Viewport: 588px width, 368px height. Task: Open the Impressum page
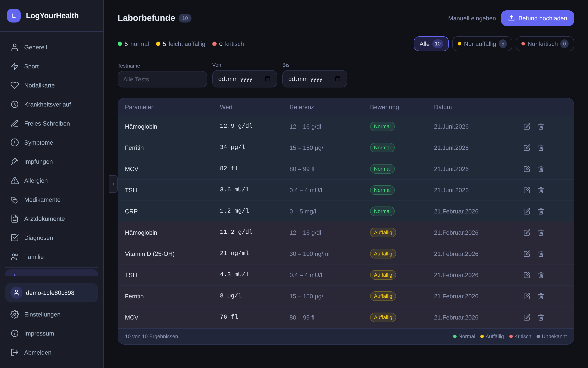(52, 333)
